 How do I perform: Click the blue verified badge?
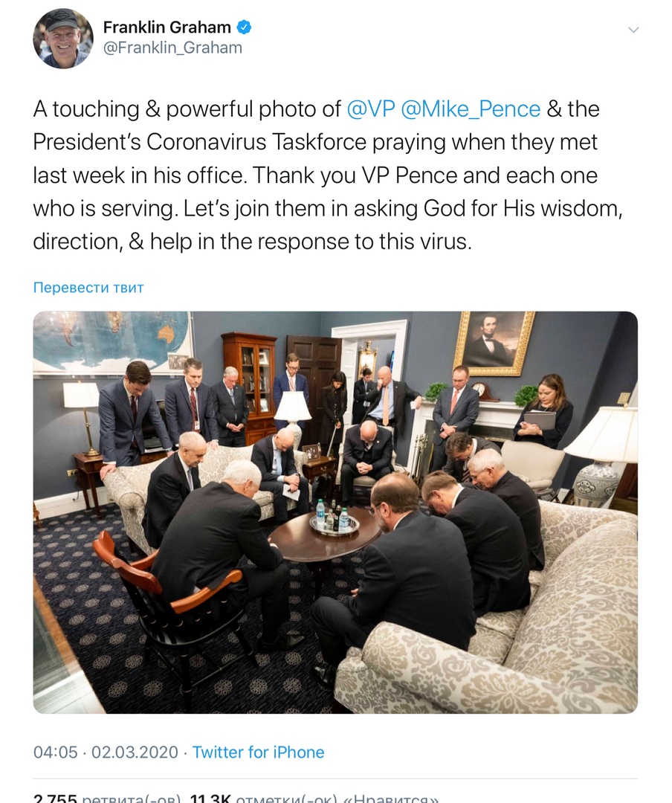click(244, 28)
